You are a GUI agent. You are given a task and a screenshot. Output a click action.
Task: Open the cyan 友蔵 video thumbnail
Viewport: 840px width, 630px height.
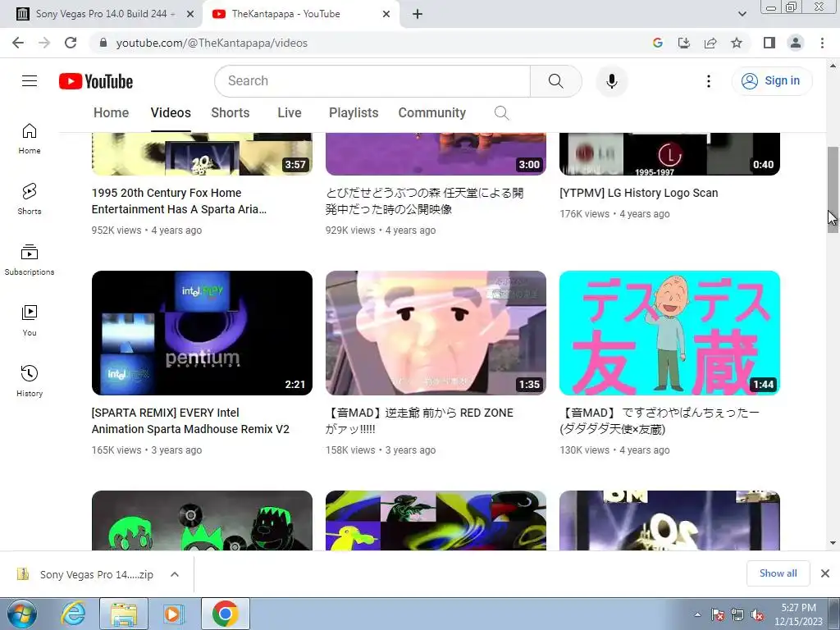[669, 333]
